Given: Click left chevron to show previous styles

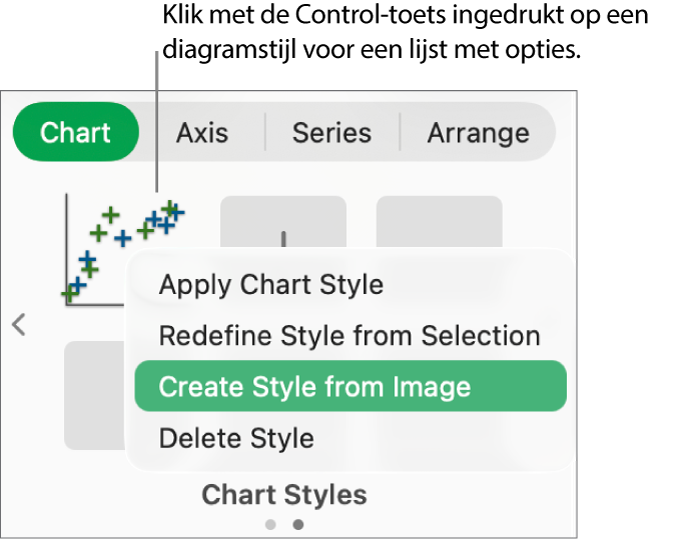Looking at the screenshot, I should (x=19, y=325).
